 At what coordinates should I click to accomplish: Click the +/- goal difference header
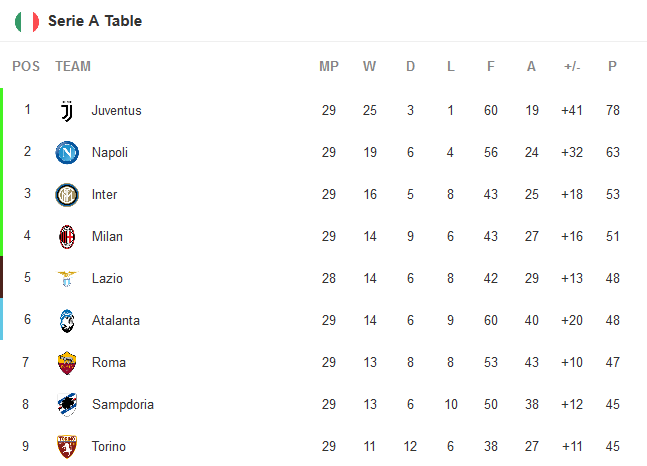(x=572, y=67)
